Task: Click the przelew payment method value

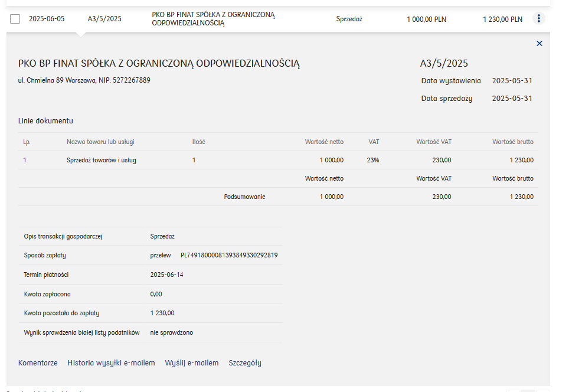Action: click(x=161, y=256)
